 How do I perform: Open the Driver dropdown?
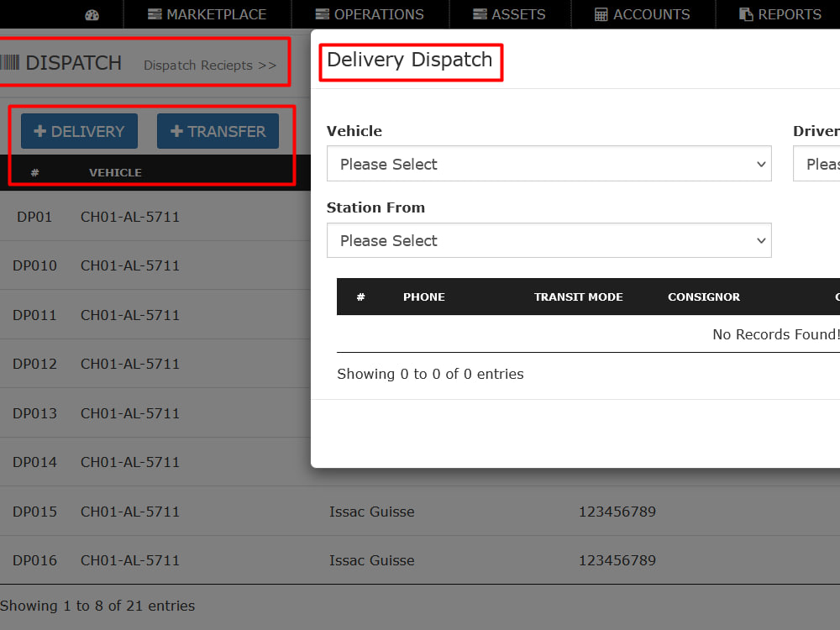point(816,164)
